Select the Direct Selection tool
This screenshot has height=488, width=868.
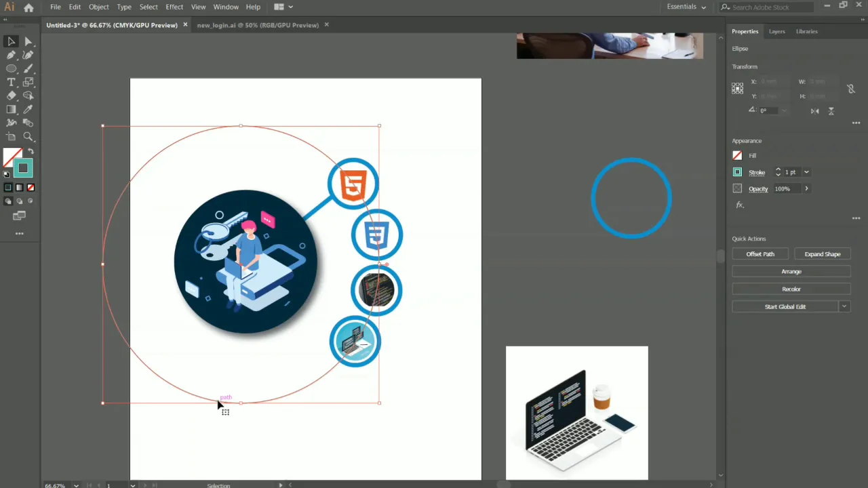point(28,41)
